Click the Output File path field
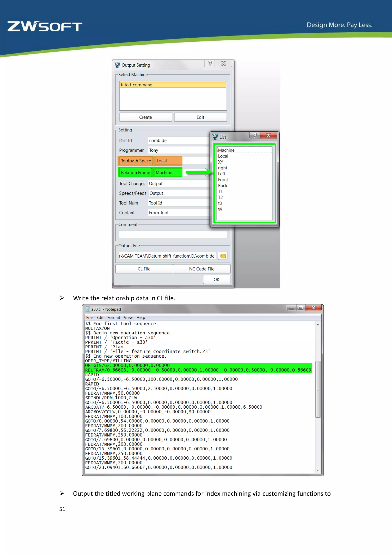Screen dimensions: 392x555 tap(167, 256)
